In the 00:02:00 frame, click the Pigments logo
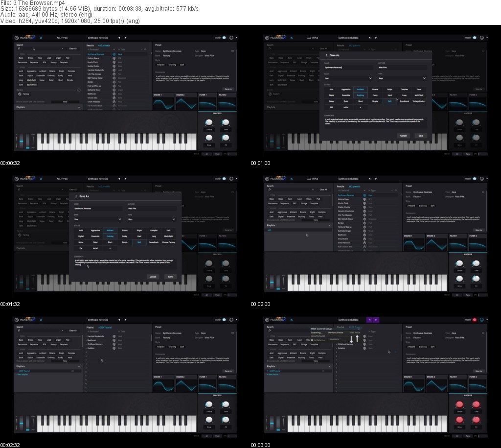The height and width of the screenshot is (448, 501). tap(277, 179)
